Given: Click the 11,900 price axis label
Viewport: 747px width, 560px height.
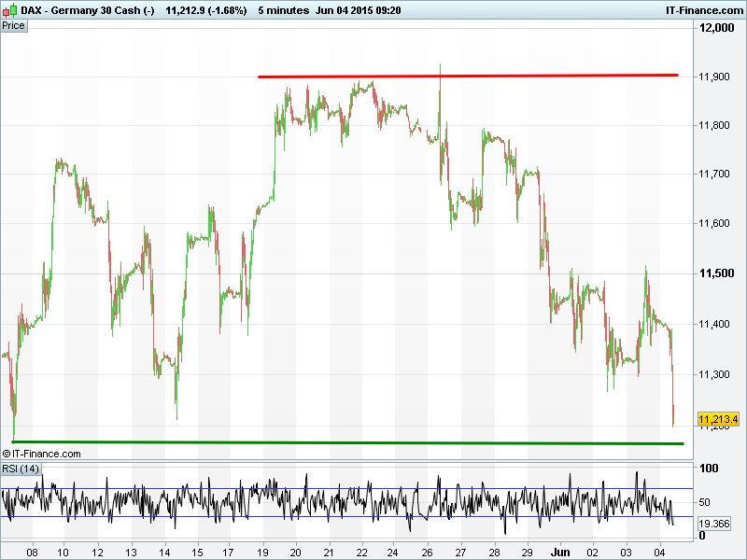Looking at the screenshot, I should click(716, 77).
